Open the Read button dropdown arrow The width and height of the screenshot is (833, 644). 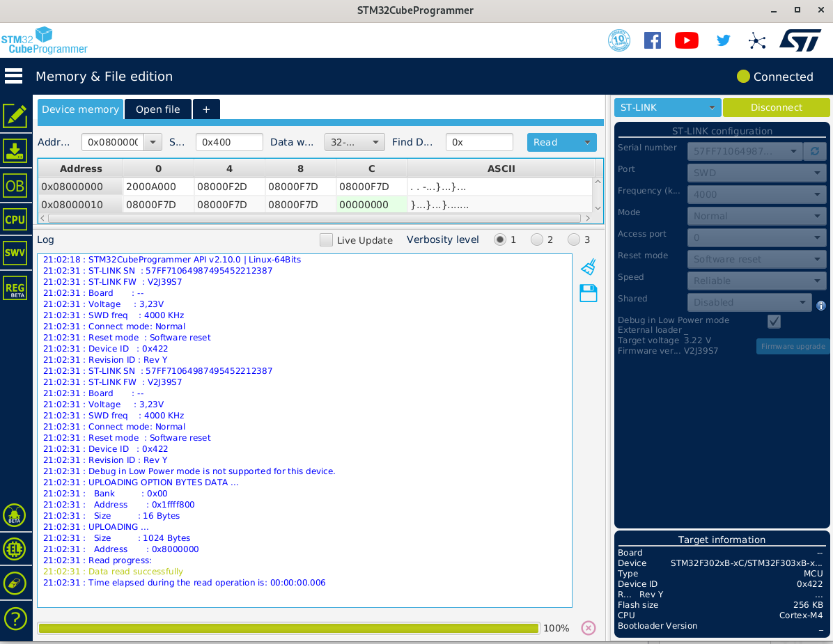tap(587, 142)
